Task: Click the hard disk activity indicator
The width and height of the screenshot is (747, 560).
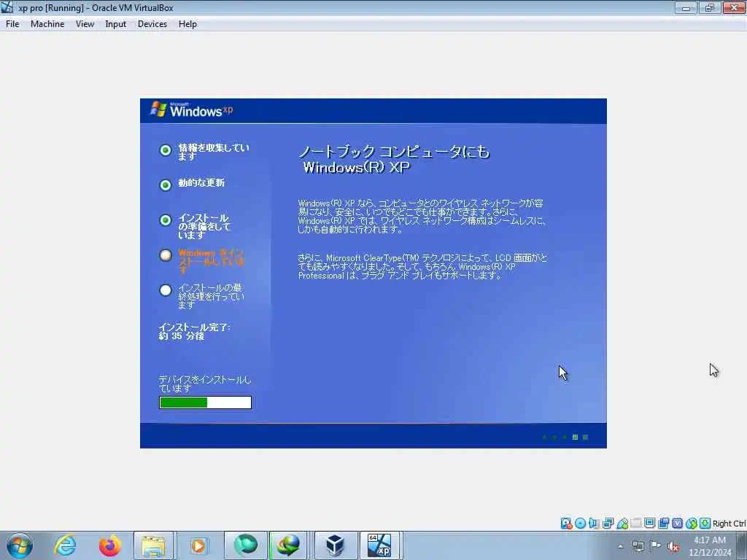Action: click(566, 524)
